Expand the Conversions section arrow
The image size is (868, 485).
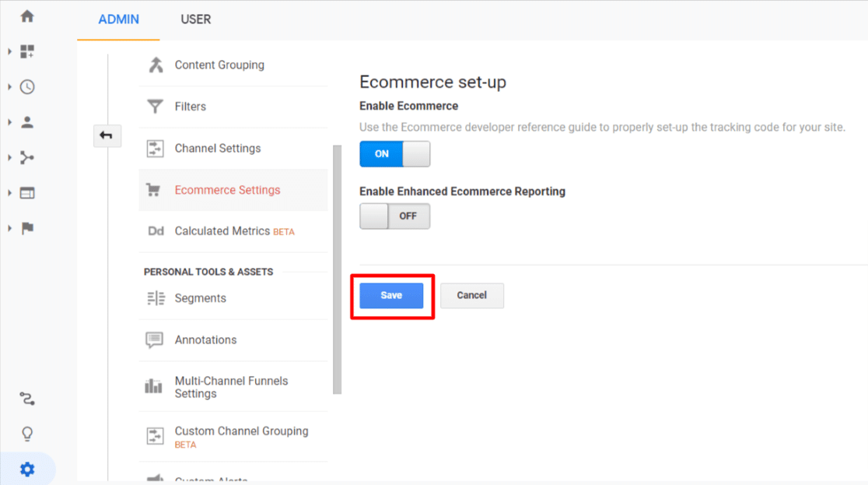[x=10, y=228]
